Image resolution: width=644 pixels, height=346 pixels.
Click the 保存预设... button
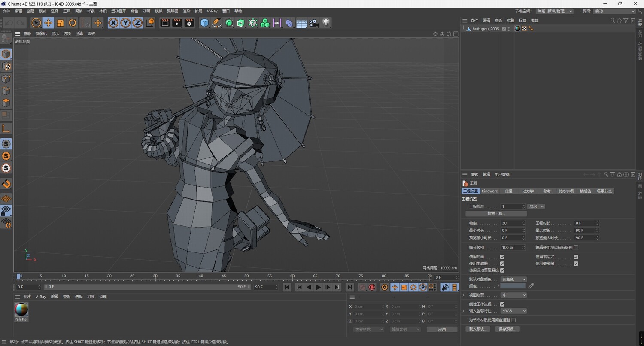point(507,329)
